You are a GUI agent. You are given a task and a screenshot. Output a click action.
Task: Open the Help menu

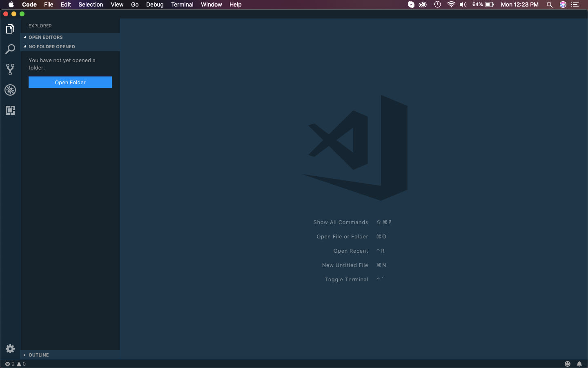[x=235, y=4]
